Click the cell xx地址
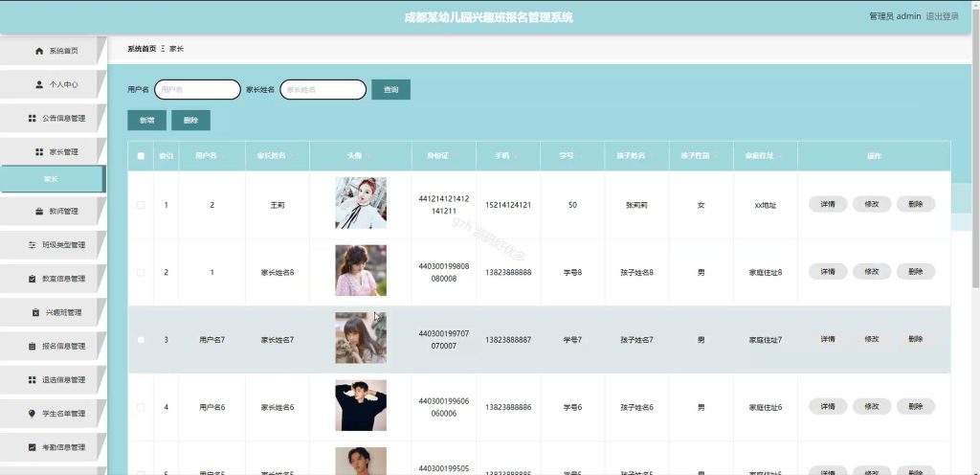Image resolution: width=980 pixels, height=475 pixels. click(x=765, y=205)
